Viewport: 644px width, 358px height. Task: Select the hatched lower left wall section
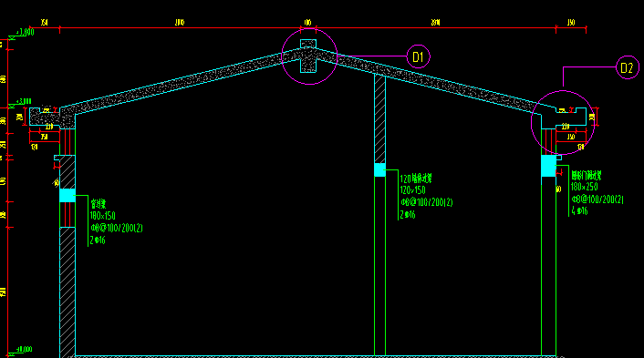pyautogui.click(x=68, y=292)
